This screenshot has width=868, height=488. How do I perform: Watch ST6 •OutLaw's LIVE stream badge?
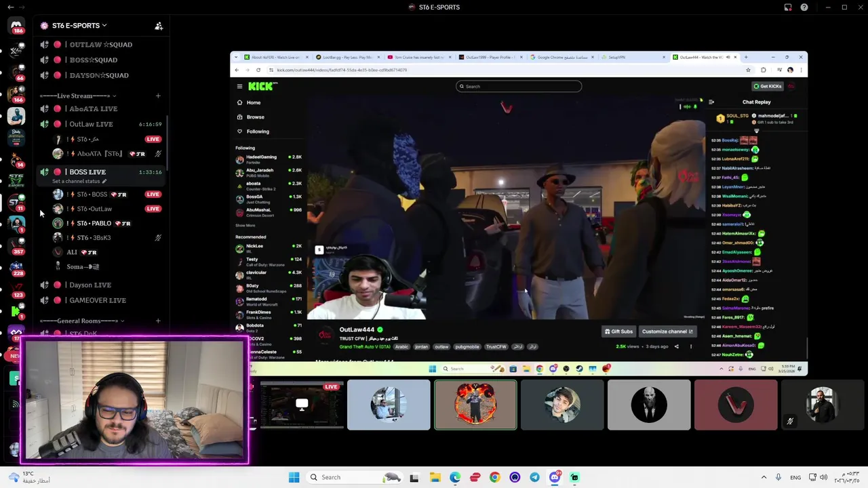click(x=153, y=209)
